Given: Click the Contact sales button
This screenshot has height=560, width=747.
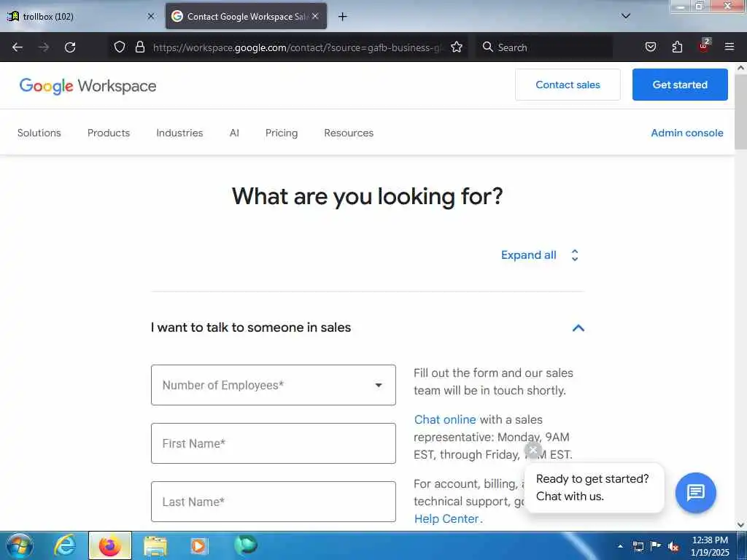Looking at the screenshot, I should (x=568, y=85).
